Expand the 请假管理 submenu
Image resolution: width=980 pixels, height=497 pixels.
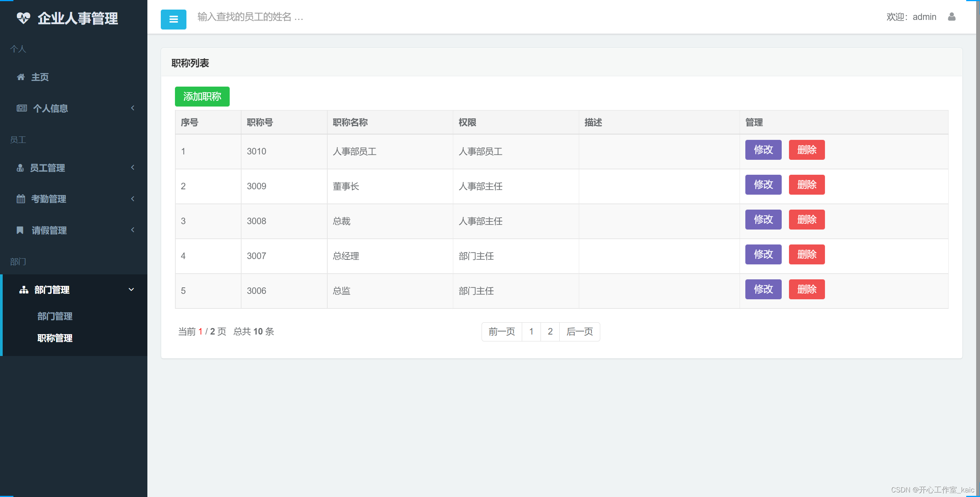pos(132,230)
